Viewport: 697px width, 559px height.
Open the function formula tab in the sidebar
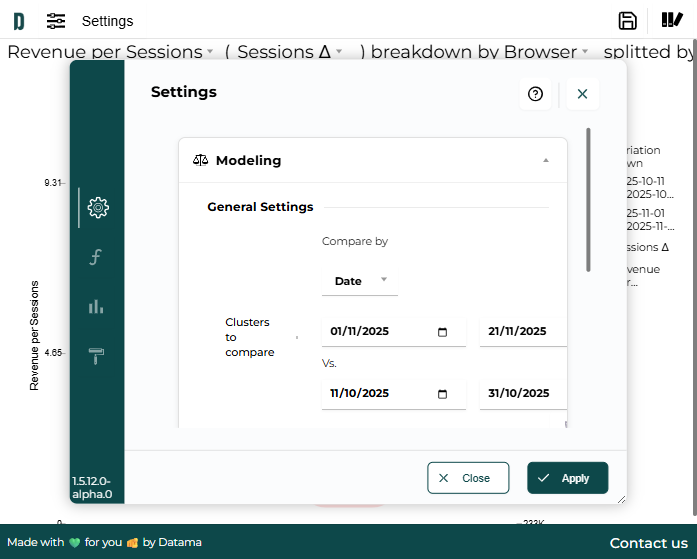click(x=96, y=257)
